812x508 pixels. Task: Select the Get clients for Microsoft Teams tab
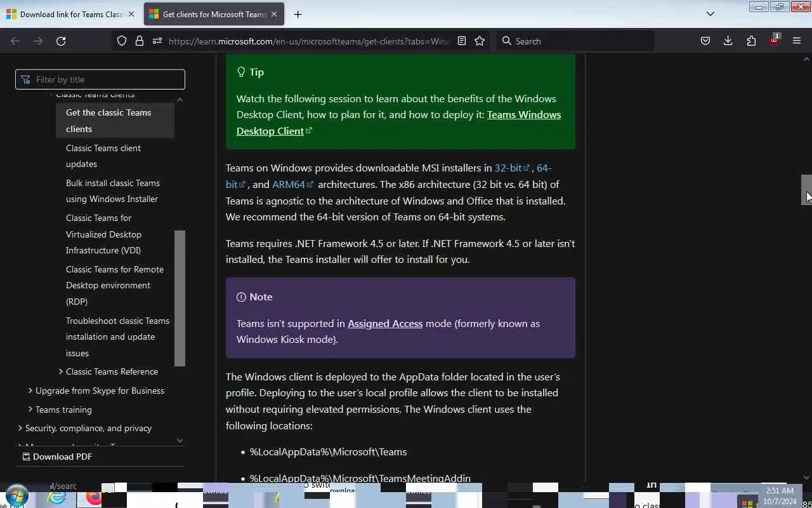(214, 14)
